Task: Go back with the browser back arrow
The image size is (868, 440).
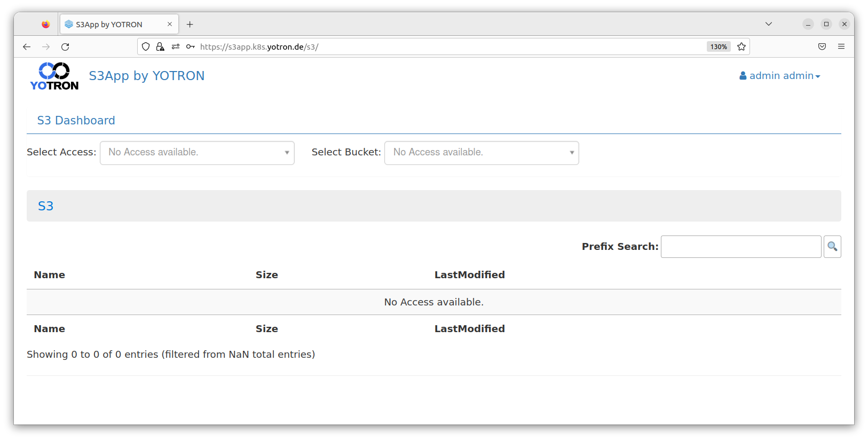Action: point(27,47)
